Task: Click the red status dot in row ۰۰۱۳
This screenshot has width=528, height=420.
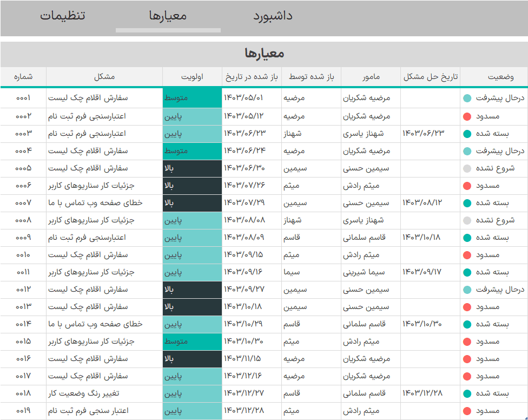Action: (467, 307)
